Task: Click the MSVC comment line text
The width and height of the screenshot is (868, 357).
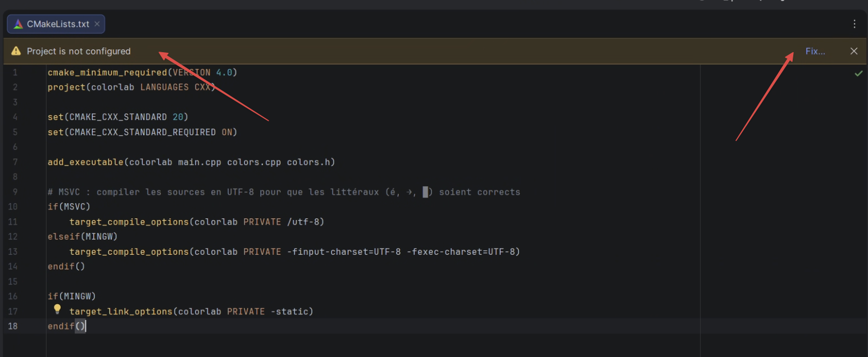Action: (284, 192)
